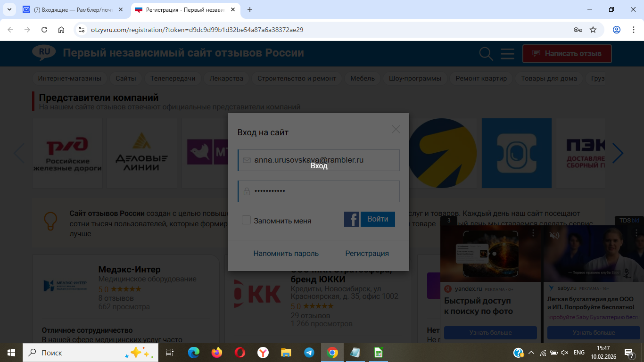
Task: Focus the password input field
Action: [x=319, y=191]
